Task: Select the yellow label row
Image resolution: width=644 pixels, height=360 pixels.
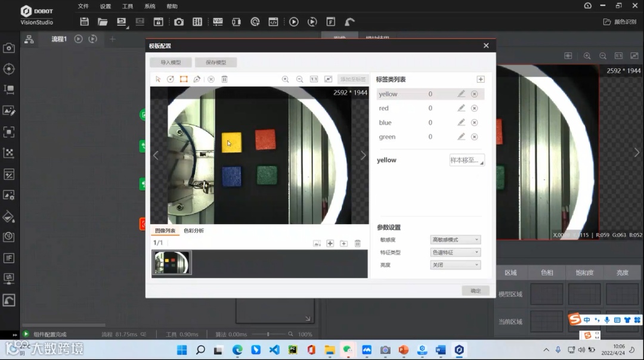Action: 430,94
